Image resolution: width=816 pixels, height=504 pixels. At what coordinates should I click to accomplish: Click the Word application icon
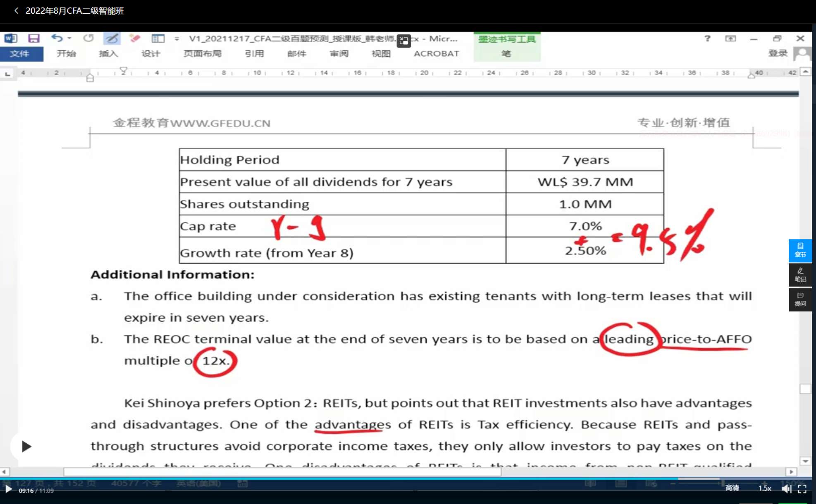[x=11, y=38]
